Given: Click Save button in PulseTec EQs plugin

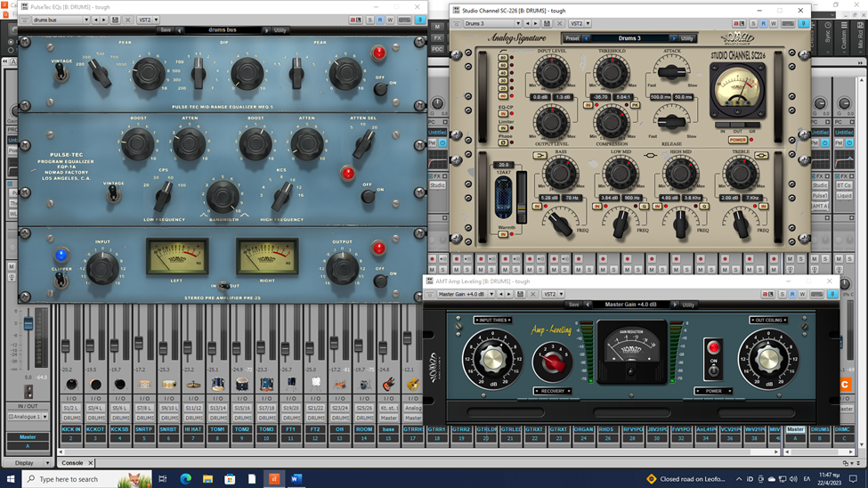Looking at the screenshot, I should (166, 30).
